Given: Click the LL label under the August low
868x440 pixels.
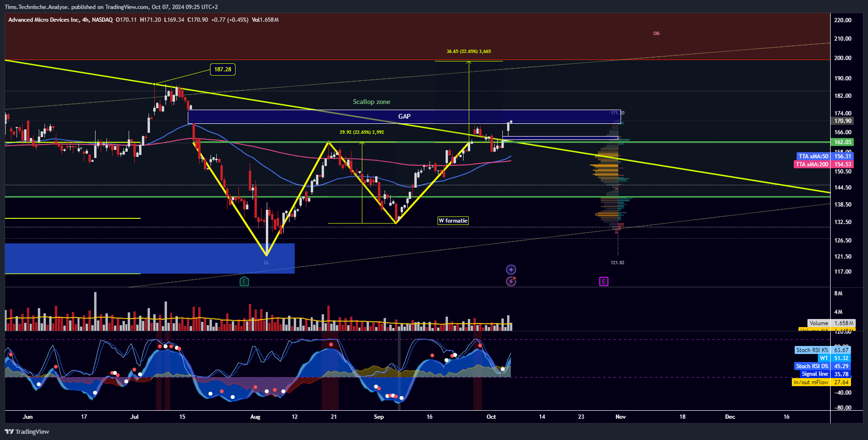Looking at the screenshot, I should tap(266, 263).
